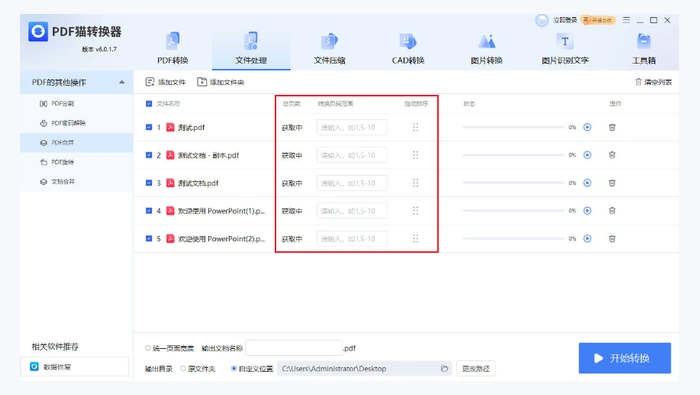Grab the reorder handle for 测试.pdf
700x395 pixels.
pyautogui.click(x=416, y=127)
